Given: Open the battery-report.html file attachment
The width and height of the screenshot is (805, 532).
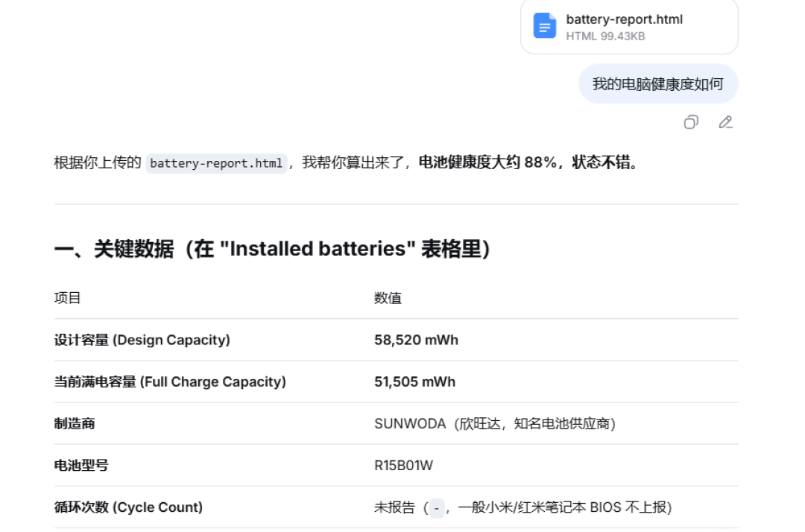Looking at the screenshot, I should 629,26.
